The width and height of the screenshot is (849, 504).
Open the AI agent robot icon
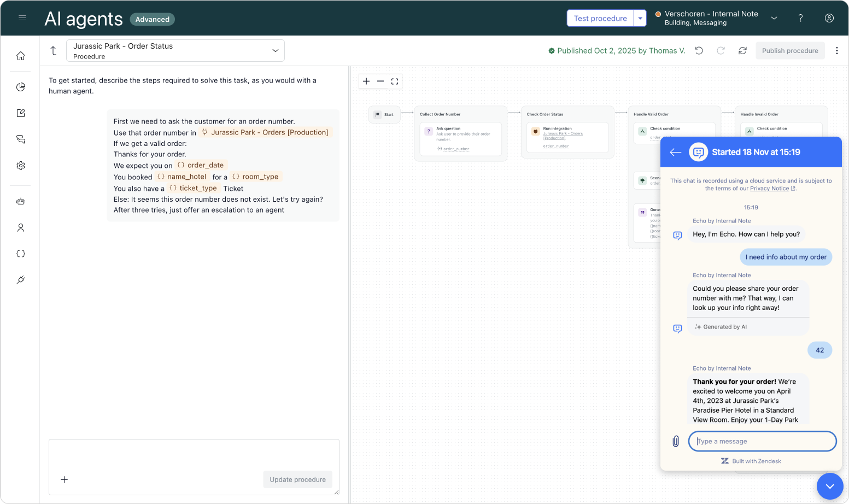pos(21,202)
